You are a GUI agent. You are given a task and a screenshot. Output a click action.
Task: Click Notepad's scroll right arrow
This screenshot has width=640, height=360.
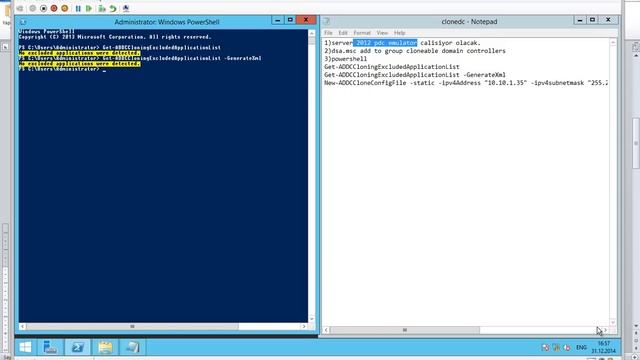pyautogui.click(x=605, y=330)
